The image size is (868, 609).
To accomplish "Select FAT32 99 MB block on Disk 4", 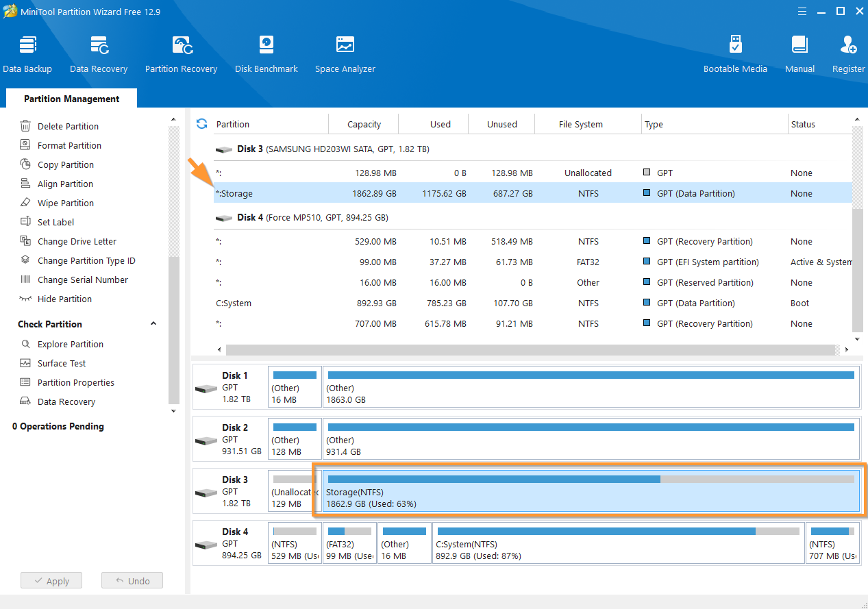I will tap(350, 543).
